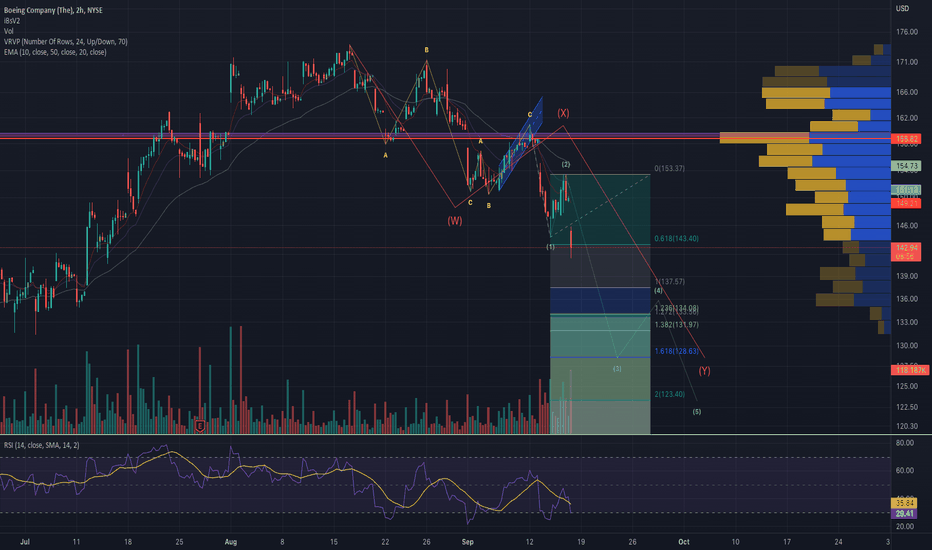Click the 146.00 price axis label
This screenshot has height=550, width=932.
(x=906, y=226)
